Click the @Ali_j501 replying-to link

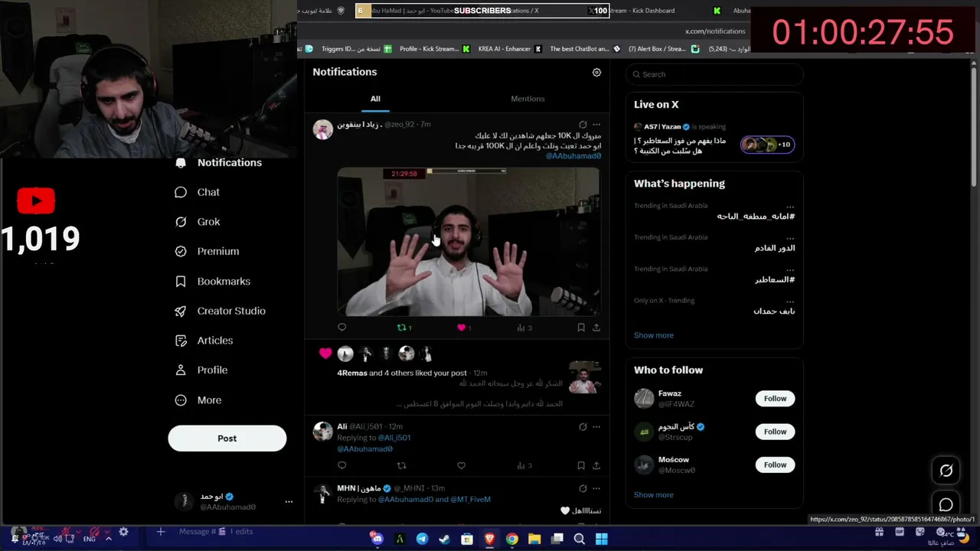coord(394,438)
